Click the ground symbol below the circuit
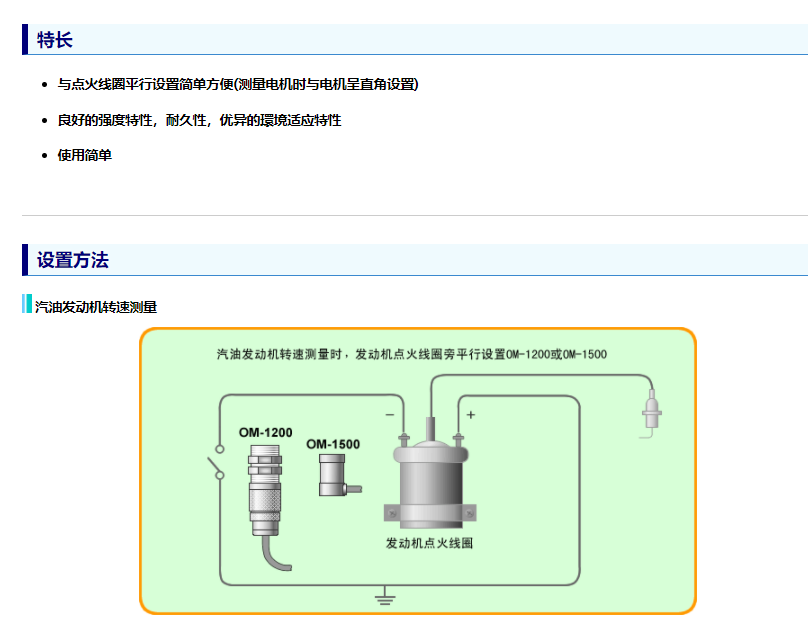Image resolution: width=808 pixels, height=631 pixels. tap(384, 598)
